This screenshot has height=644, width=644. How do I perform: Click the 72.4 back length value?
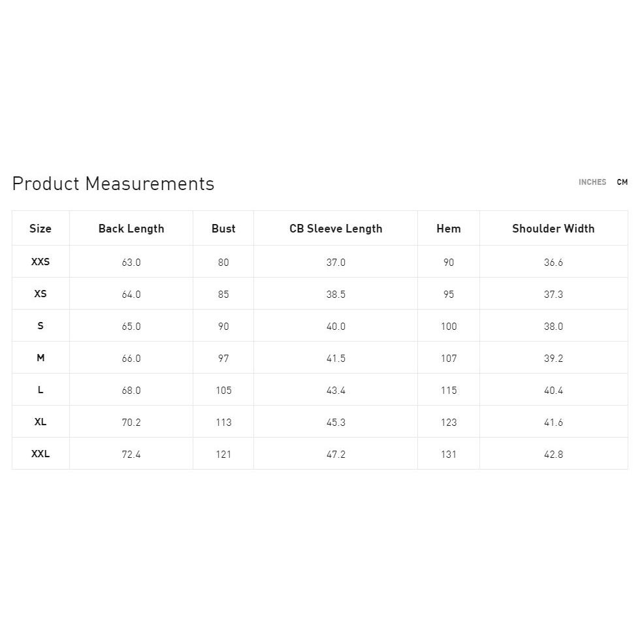[x=131, y=455]
